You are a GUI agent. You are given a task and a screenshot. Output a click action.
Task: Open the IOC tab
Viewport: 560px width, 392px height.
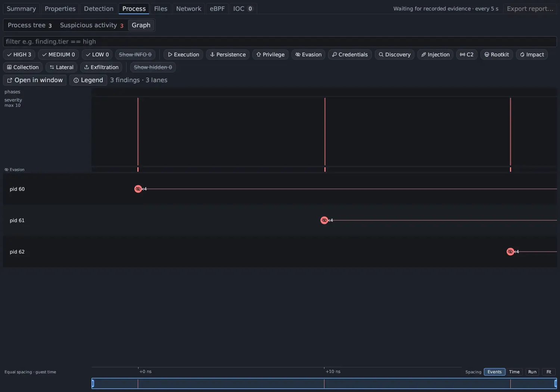[x=243, y=9]
